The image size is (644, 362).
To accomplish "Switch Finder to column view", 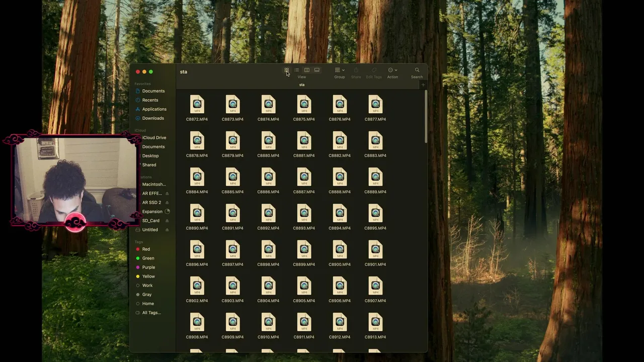I will click(306, 70).
